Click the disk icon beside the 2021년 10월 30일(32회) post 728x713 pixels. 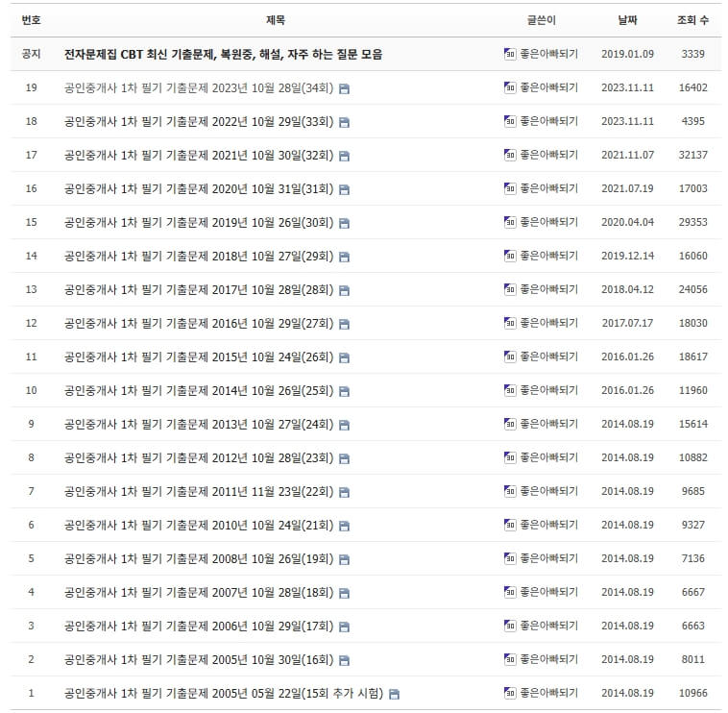[x=344, y=156]
